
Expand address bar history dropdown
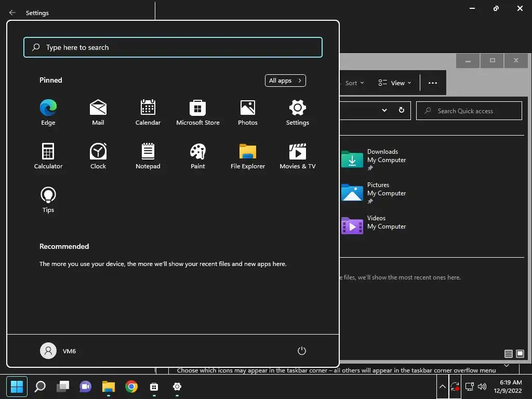tap(384, 110)
